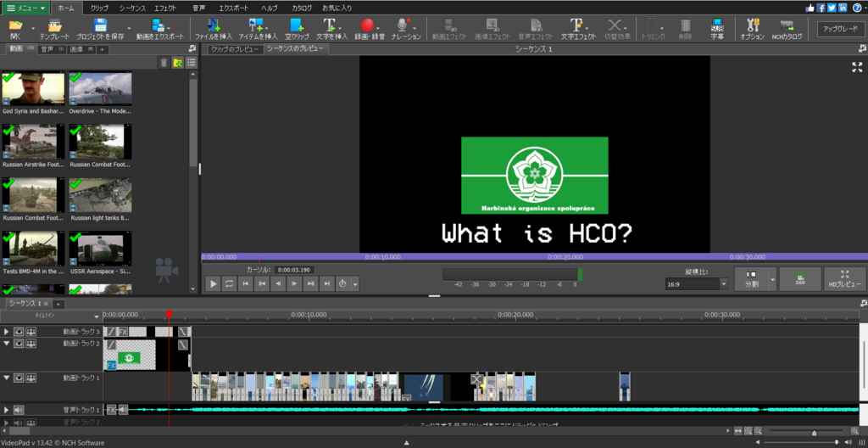The height and width of the screenshot is (448, 868).
Task: Mute 音声トラック 1 with its speaker icon
Action: point(19,410)
